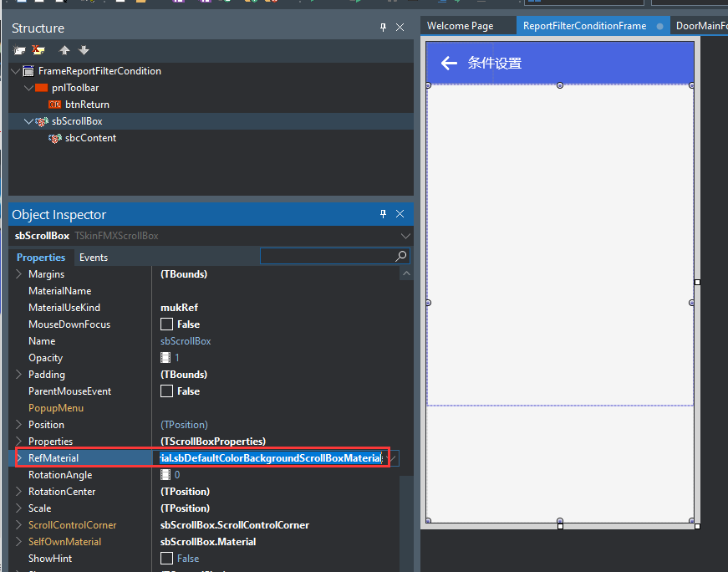Image resolution: width=728 pixels, height=572 pixels.
Task: Click the pnlToolbar component icon
Action: click(x=41, y=88)
